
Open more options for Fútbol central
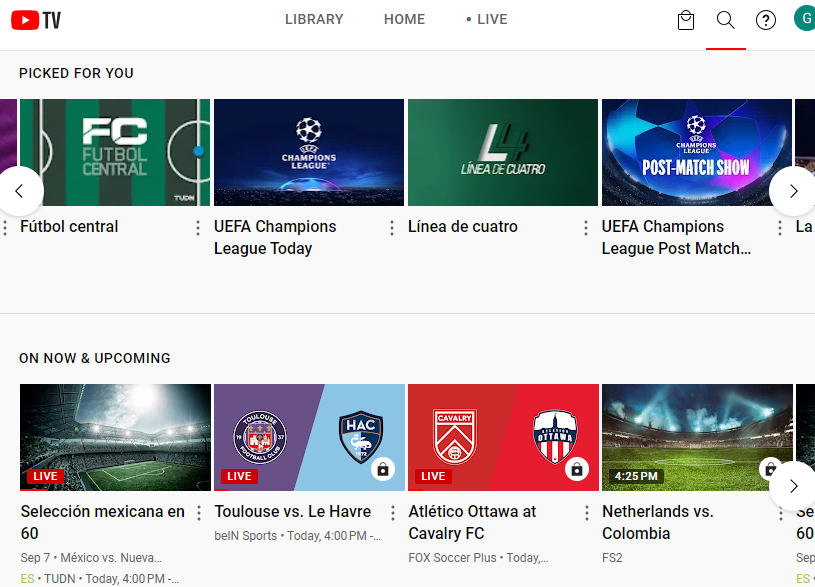point(198,228)
